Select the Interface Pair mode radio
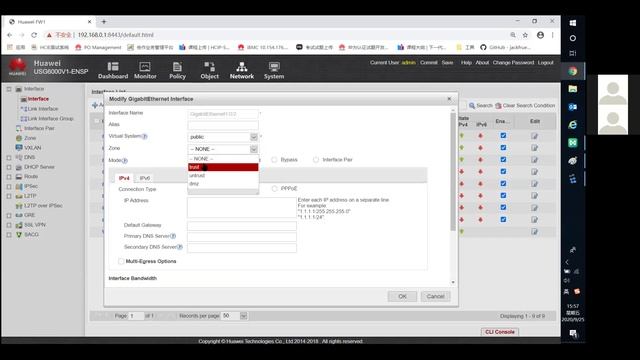The image size is (640, 360). pyautogui.click(x=316, y=160)
